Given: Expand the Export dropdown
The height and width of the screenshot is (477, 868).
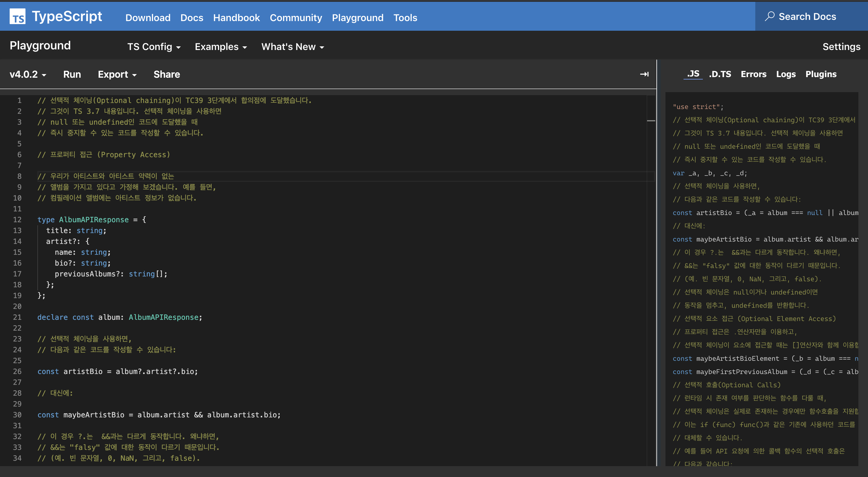Looking at the screenshot, I should [117, 74].
